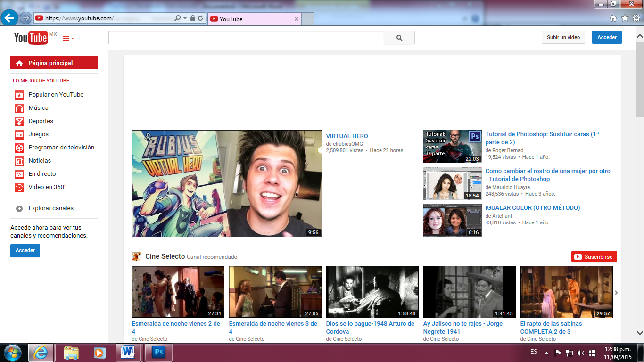Click the search magnifier button

coord(399,38)
